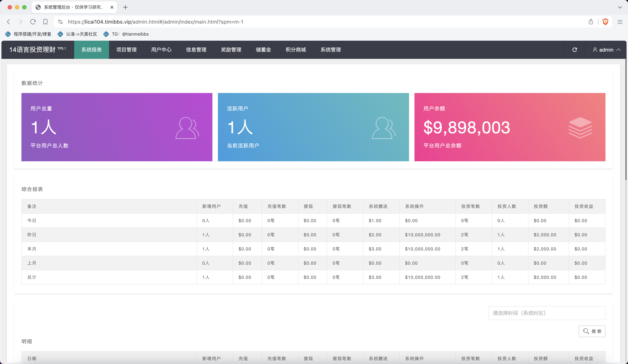This screenshot has width=628, height=364.
Task: Open a new browser tab
Action: coord(125,7)
